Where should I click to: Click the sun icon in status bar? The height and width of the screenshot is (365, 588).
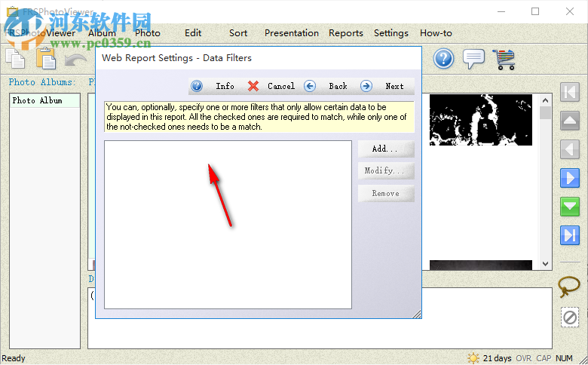(473, 358)
